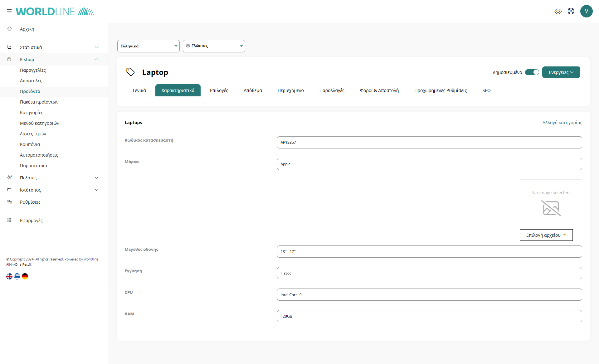
Task: Click the eye preview icon
Action: coord(558,11)
